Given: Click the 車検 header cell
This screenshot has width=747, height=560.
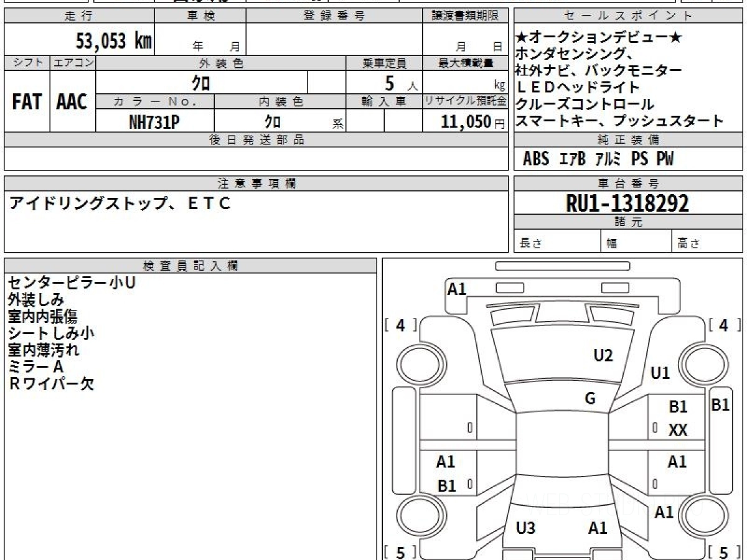Looking at the screenshot, I should pyautogui.click(x=200, y=16).
